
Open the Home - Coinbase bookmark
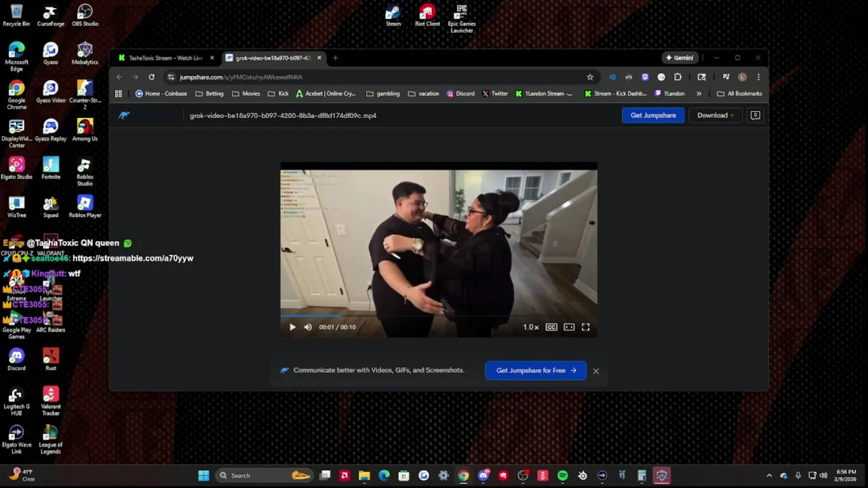pyautogui.click(x=161, y=94)
